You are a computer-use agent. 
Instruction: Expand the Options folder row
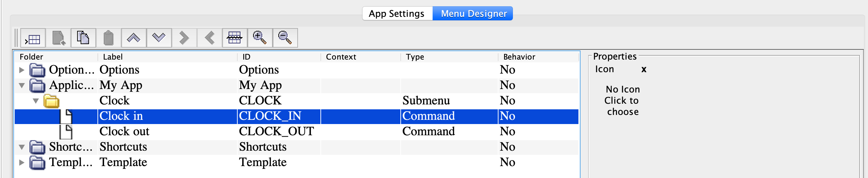point(22,70)
